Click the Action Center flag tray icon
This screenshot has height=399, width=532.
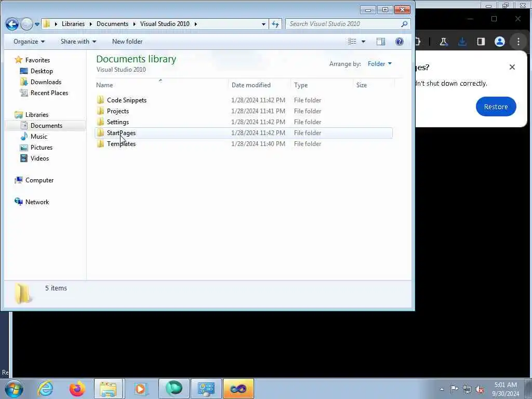point(454,389)
